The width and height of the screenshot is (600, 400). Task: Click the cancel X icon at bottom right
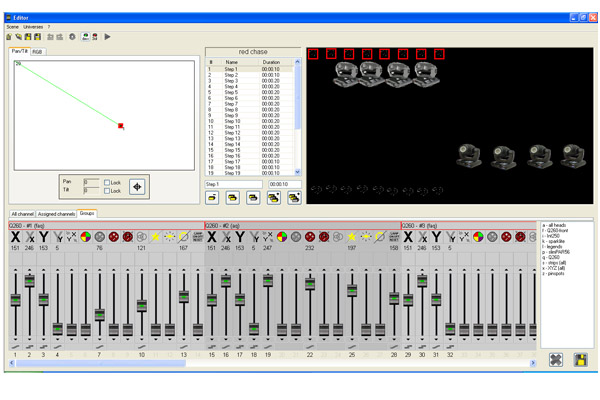(x=555, y=360)
